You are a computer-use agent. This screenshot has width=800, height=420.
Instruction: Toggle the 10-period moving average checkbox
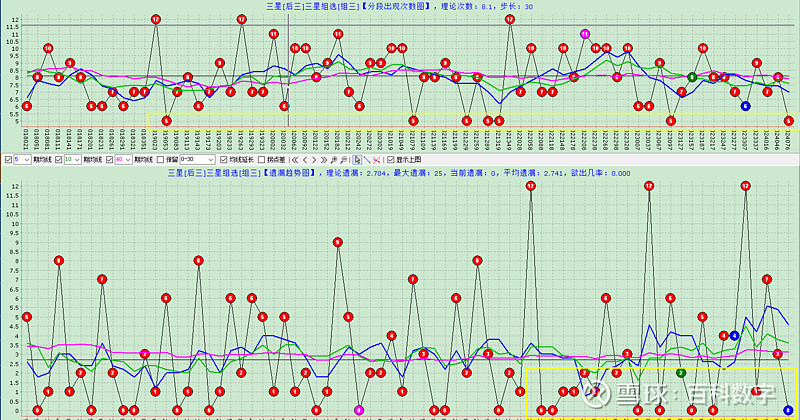coord(59,159)
